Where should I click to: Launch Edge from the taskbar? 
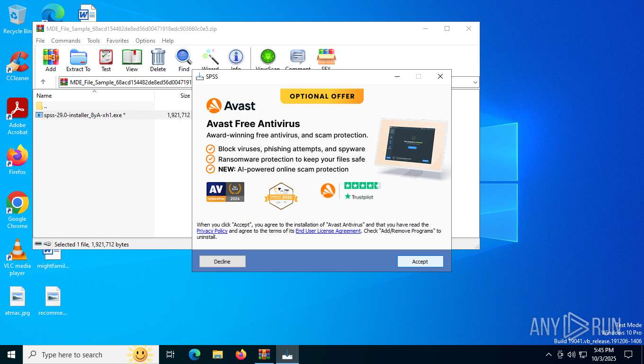click(195, 355)
